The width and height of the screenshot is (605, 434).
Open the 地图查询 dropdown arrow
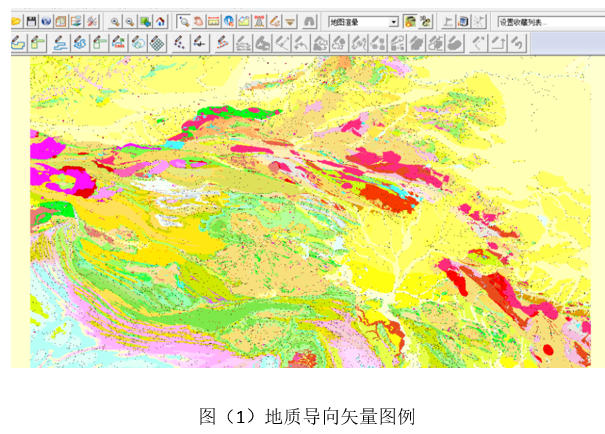coord(393,20)
